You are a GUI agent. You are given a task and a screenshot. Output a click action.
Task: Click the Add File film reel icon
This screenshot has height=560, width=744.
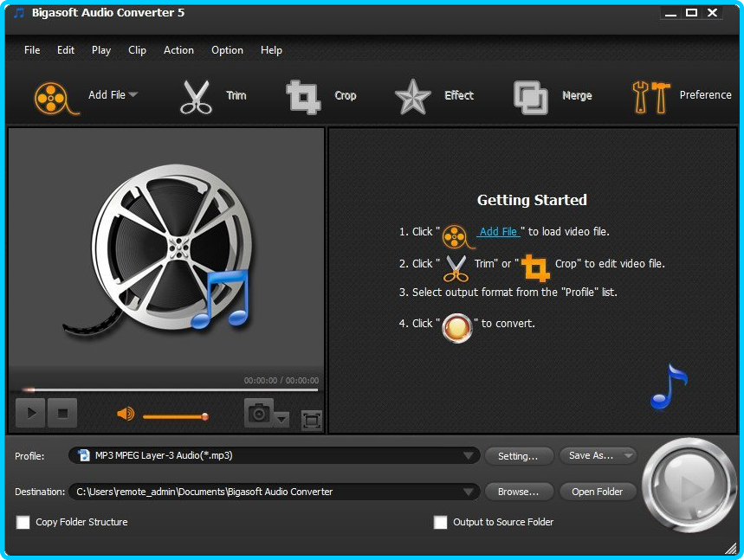click(55, 98)
